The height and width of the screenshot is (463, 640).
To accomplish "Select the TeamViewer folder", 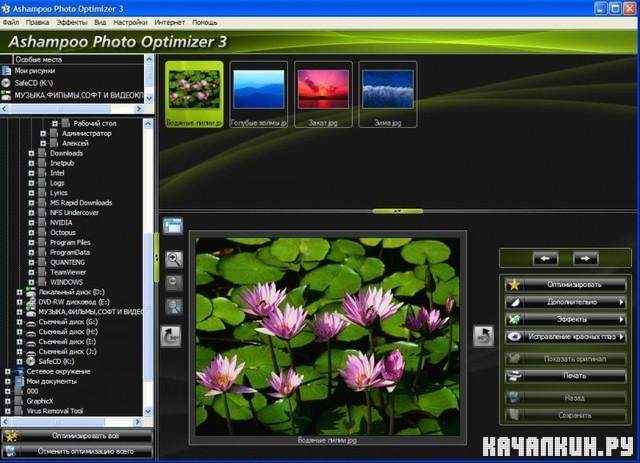I will (x=68, y=272).
